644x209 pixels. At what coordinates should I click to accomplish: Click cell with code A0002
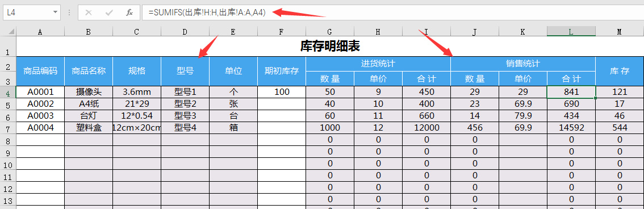[40, 104]
